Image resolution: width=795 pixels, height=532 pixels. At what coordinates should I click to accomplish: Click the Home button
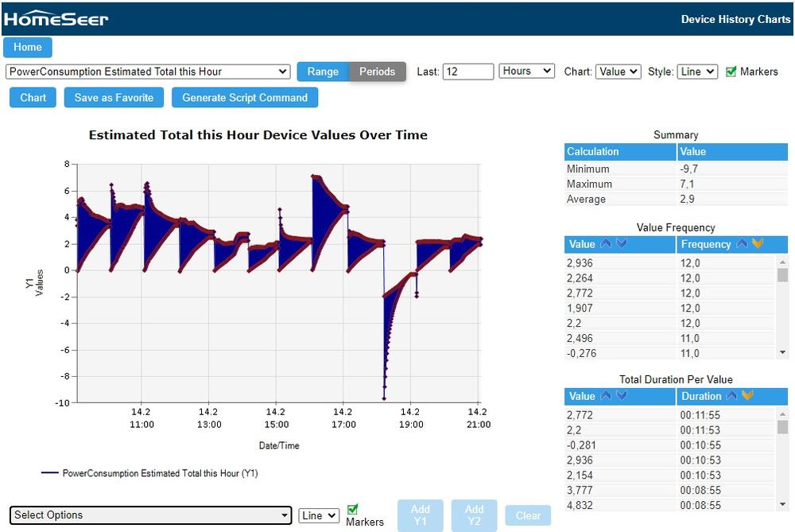point(28,47)
